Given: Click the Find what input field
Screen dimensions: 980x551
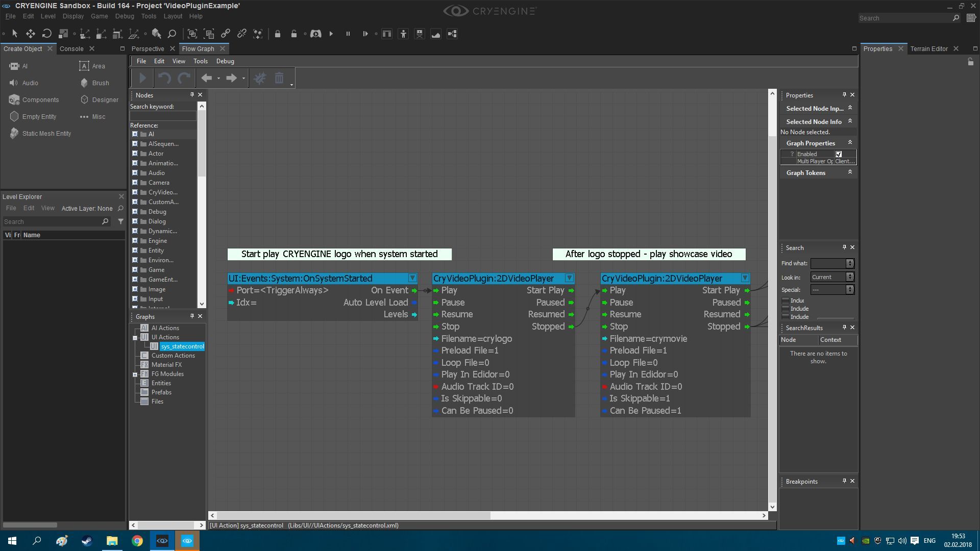Looking at the screenshot, I should point(828,264).
